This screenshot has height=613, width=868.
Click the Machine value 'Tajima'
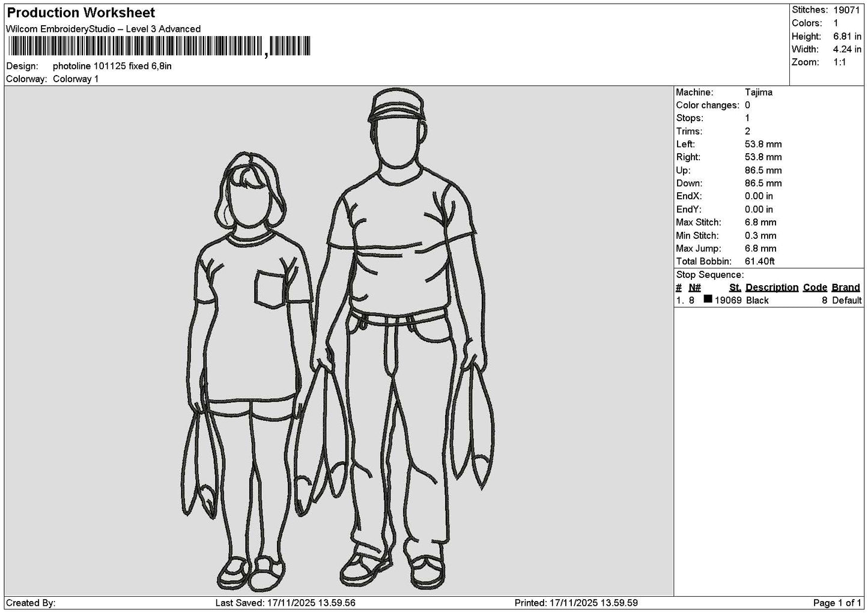[759, 92]
